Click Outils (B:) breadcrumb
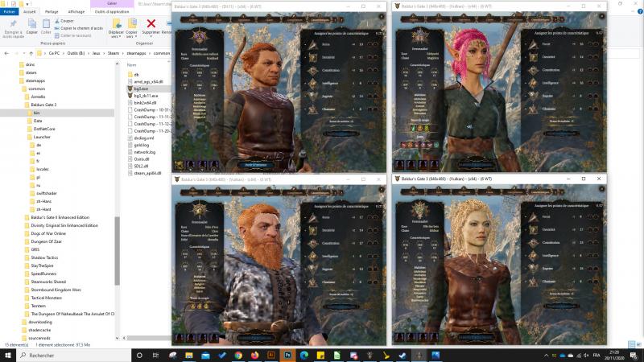This screenshot has width=644, height=362. [x=76, y=53]
